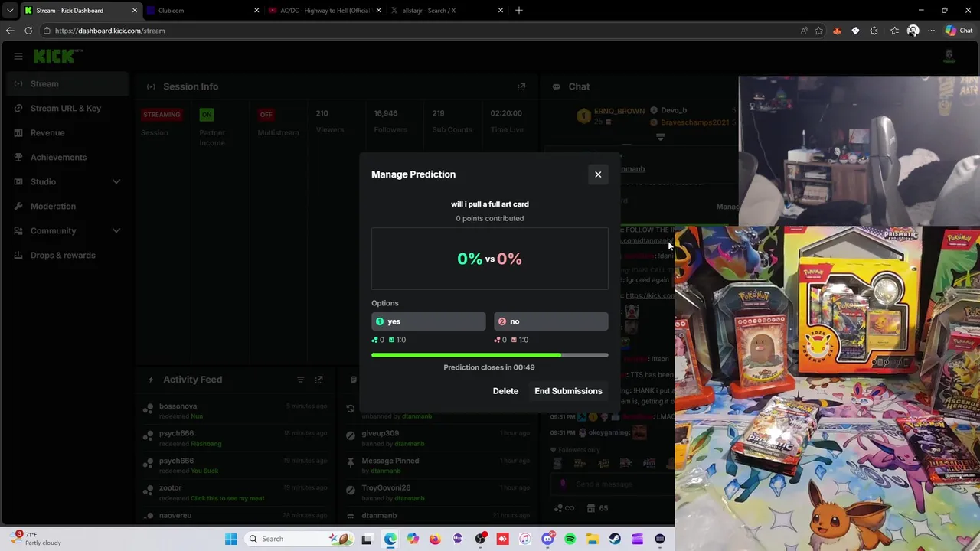Click the 65 channel store icon in chat

tap(597, 508)
